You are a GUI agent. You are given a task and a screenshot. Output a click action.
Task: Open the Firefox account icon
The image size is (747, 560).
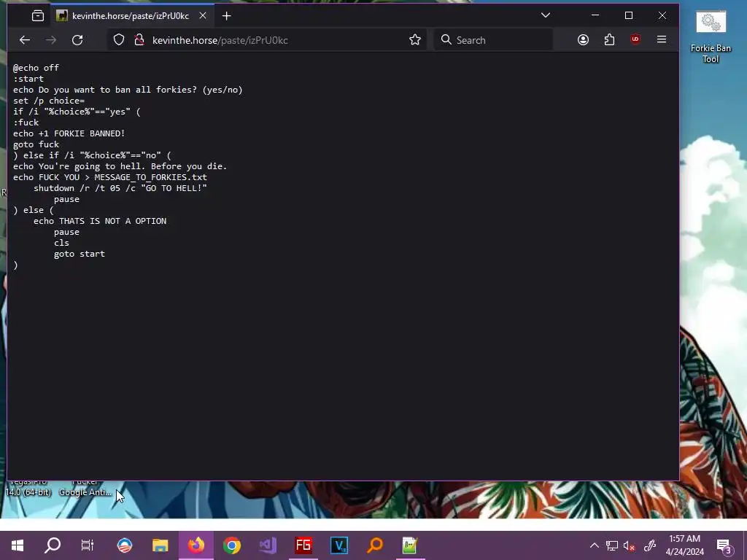pos(583,40)
